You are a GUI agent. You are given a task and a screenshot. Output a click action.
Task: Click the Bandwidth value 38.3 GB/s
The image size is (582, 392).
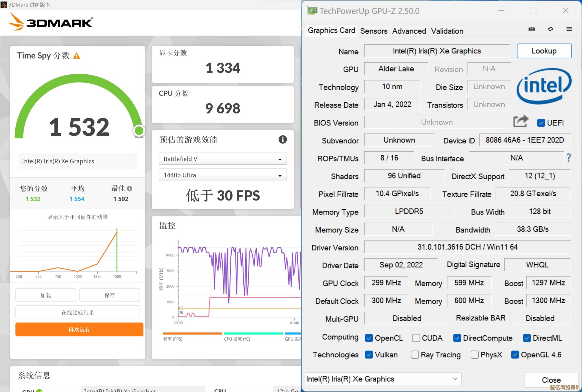533,229
